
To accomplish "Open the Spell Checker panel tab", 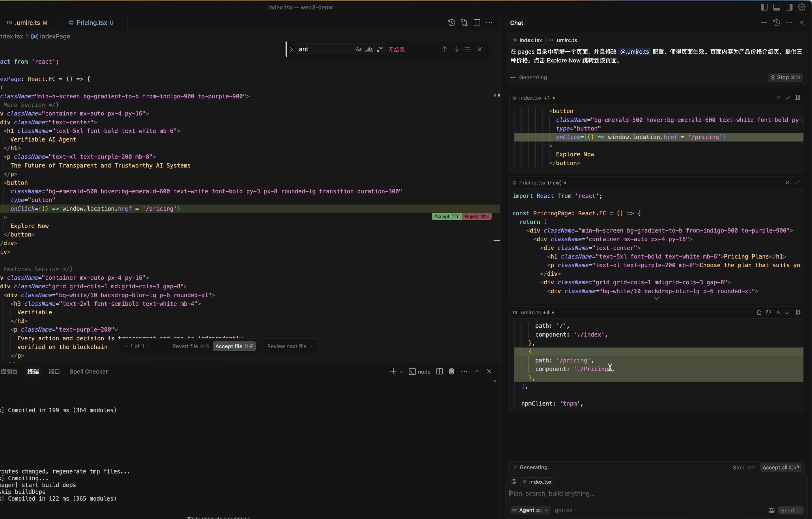I will click(x=88, y=371).
